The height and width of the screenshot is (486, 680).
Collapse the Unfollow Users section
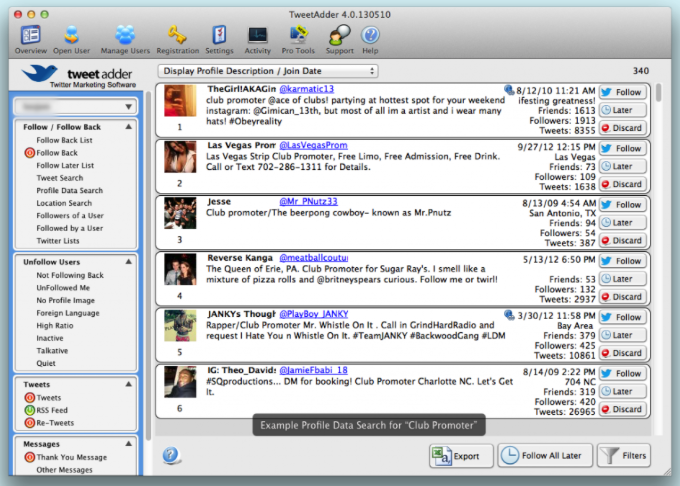coord(129,261)
